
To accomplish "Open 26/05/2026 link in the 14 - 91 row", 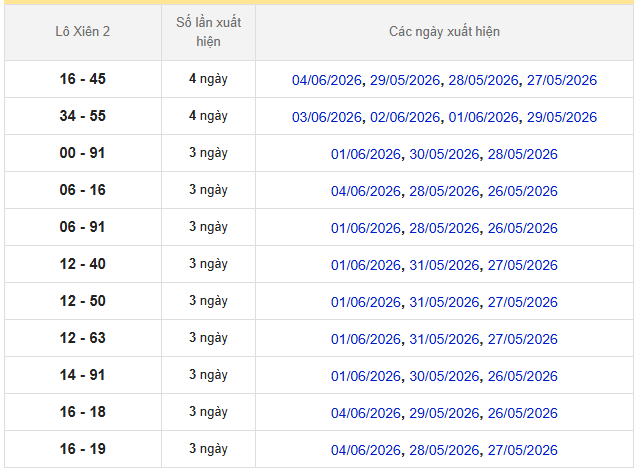I will [523, 376].
